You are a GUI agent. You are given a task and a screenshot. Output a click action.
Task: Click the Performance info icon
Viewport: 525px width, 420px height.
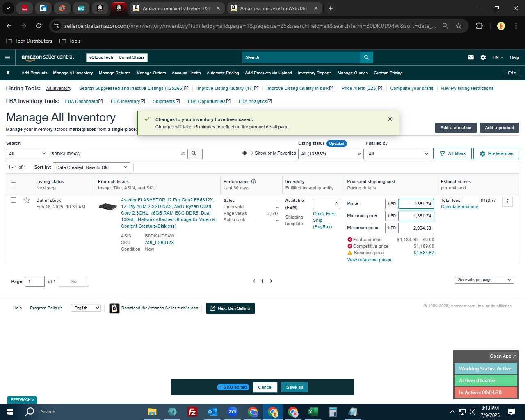pyautogui.click(x=253, y=181)
